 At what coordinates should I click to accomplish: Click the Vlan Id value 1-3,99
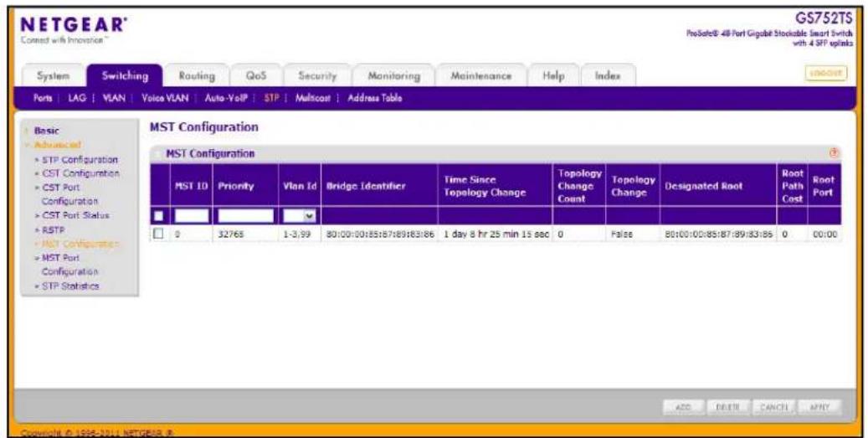tap(296, 234)
